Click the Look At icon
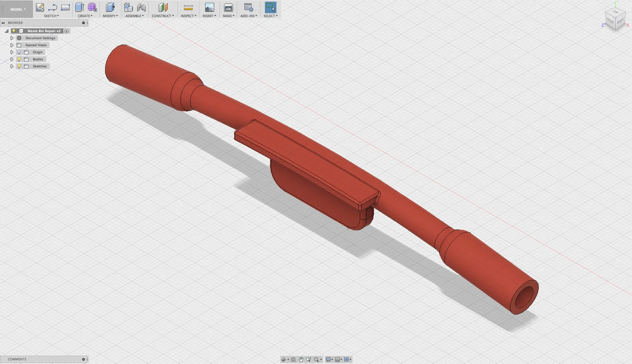This screenshot has height=364, width=632. [293, 359]
